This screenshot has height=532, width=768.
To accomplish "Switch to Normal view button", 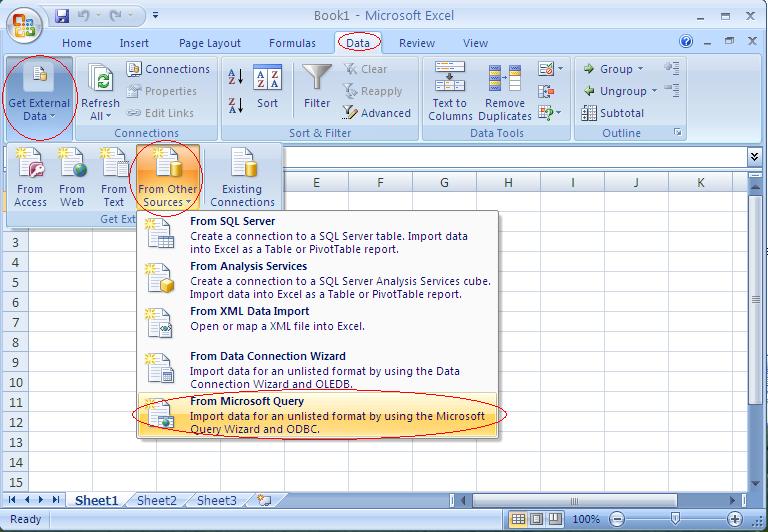I will 518,519.
